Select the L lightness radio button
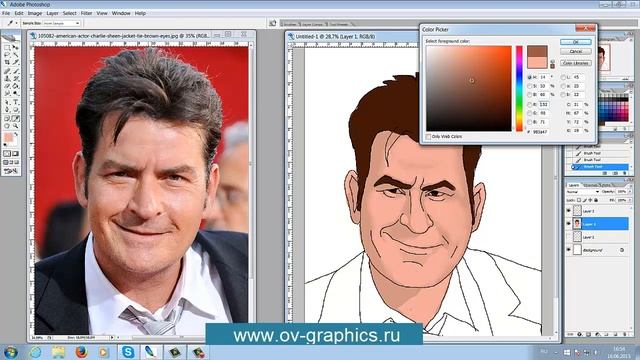The height and width of the screenshot is (360, 640). pos(563,77)
